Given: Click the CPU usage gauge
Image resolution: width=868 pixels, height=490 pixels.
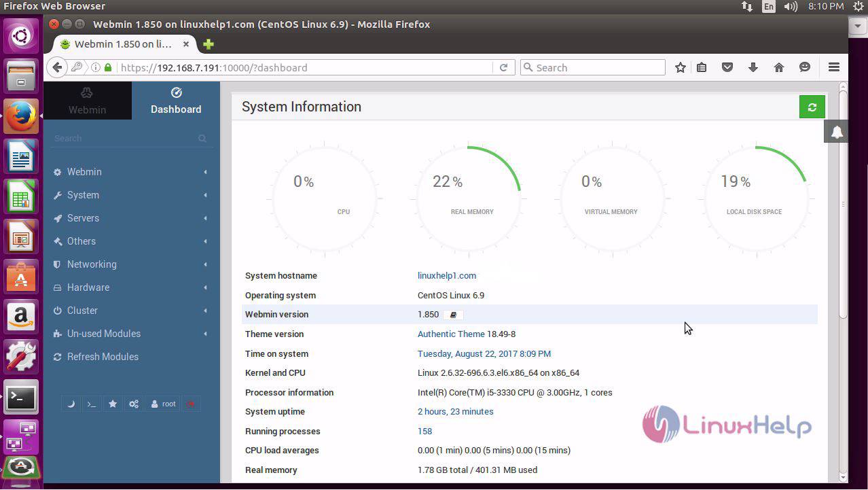Looking at the screenshot, I should 325,198.
